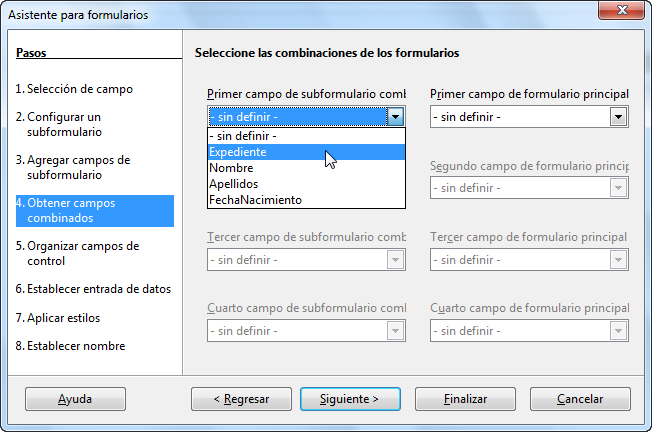
Task: Choose the '- sin definir -' list entry
Action: click(x=306, y=136)
